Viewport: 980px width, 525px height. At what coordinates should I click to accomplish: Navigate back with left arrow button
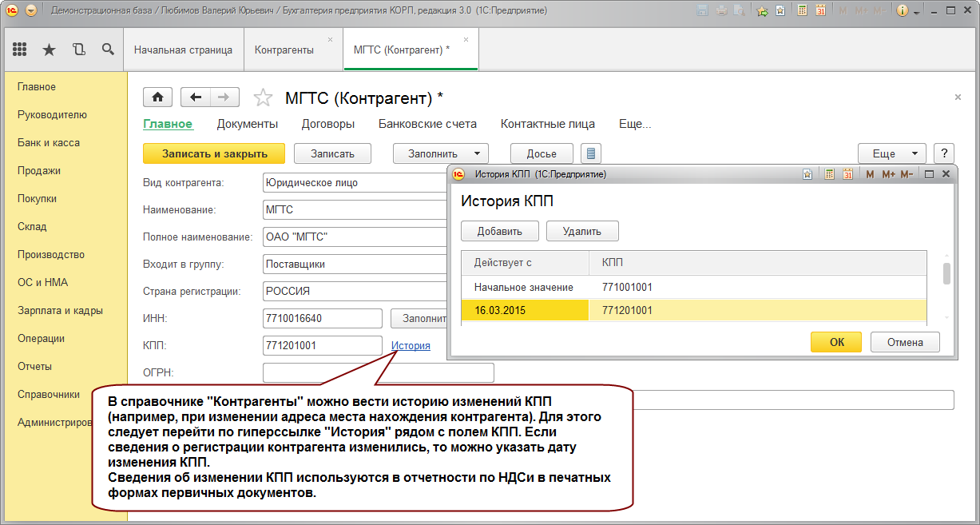196,97
